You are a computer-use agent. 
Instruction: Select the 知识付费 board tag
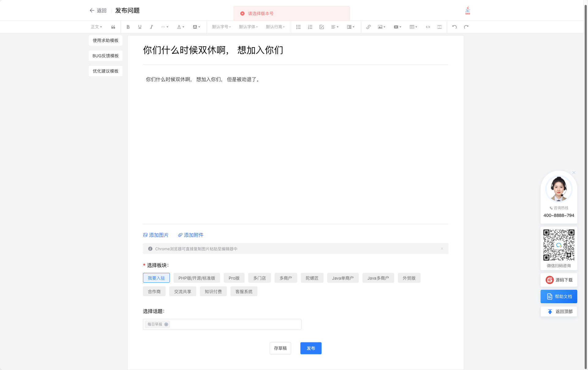tap(213, 292)
